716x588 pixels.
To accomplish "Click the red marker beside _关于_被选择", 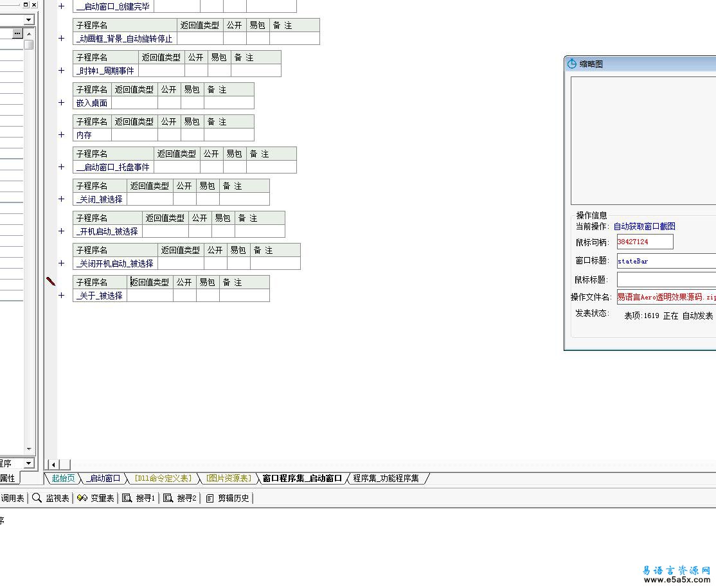I will point(51,281).
